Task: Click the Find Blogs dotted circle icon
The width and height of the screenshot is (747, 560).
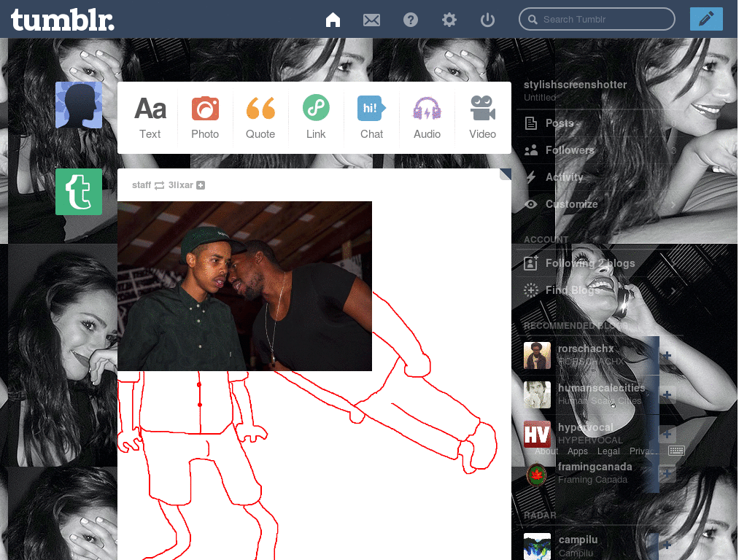Action: coord(531,290)
